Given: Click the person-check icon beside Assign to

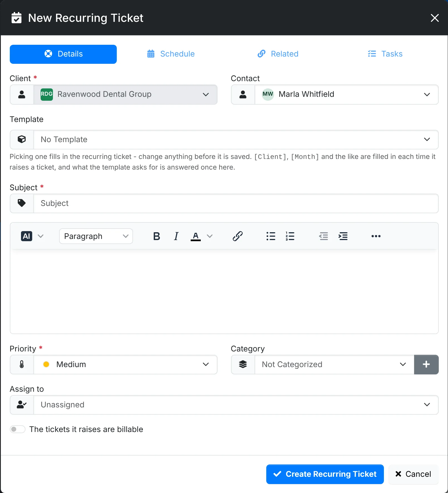Looking at the screenshot, I should 22,405.
